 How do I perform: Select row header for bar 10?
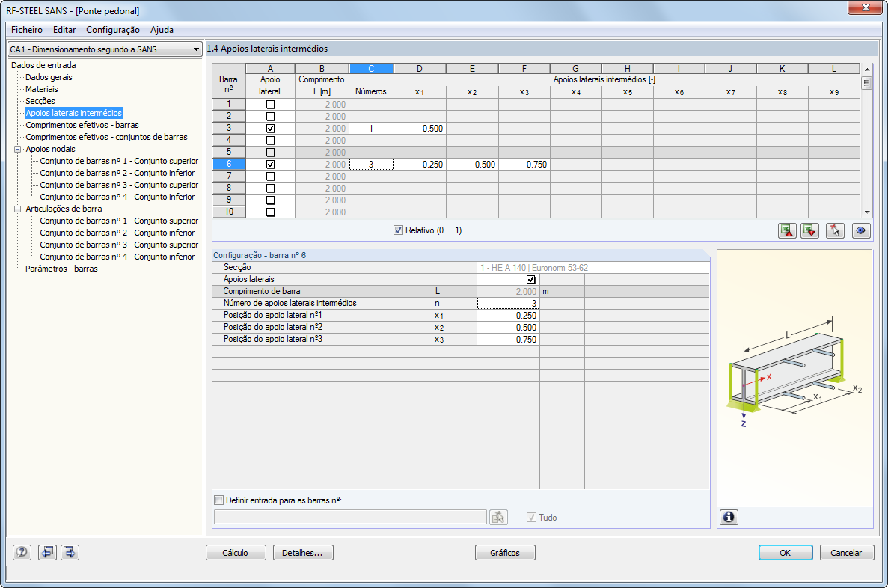point(229,212)
